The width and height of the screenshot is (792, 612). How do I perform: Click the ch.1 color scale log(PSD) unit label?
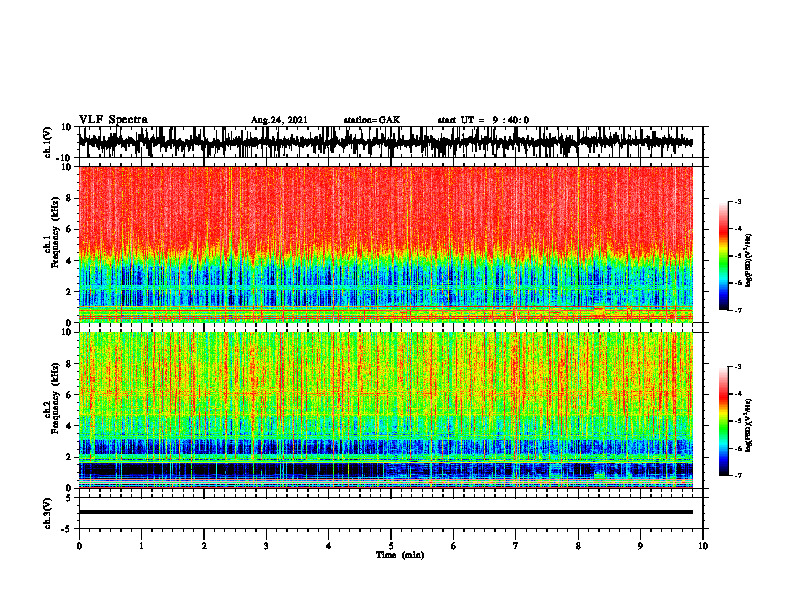[x=749, y=261]
